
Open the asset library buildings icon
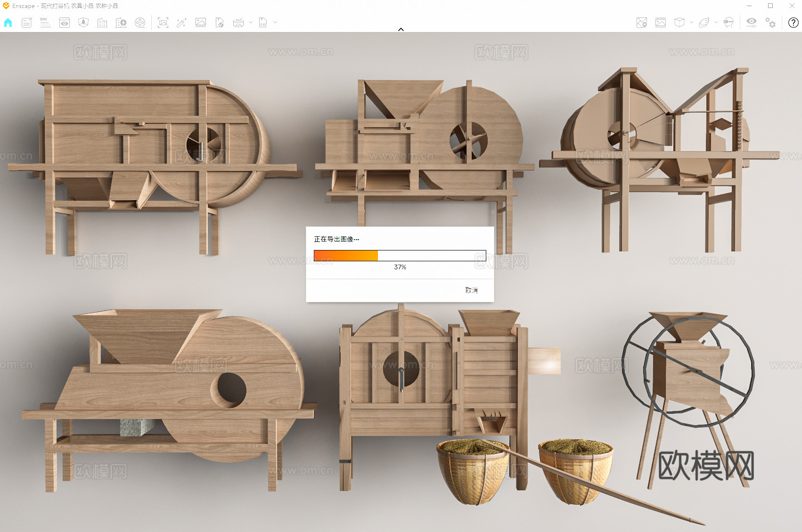102,23
